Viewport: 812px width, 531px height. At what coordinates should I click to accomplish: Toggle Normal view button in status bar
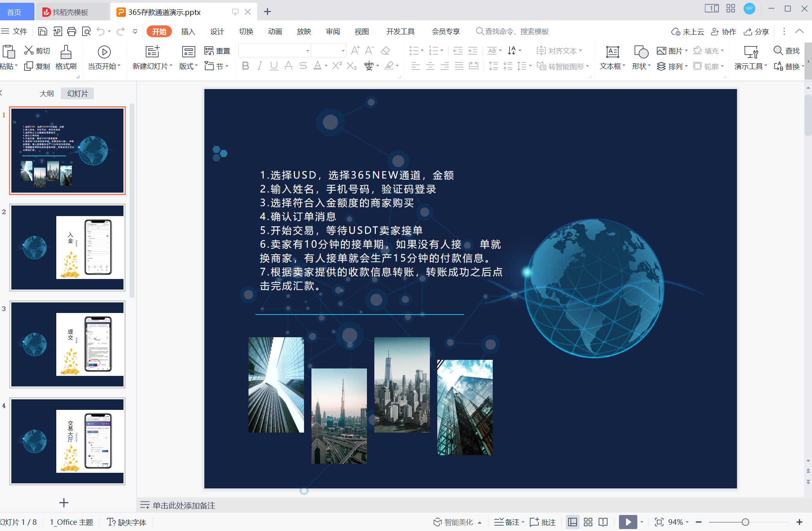[x=572, y=522]
